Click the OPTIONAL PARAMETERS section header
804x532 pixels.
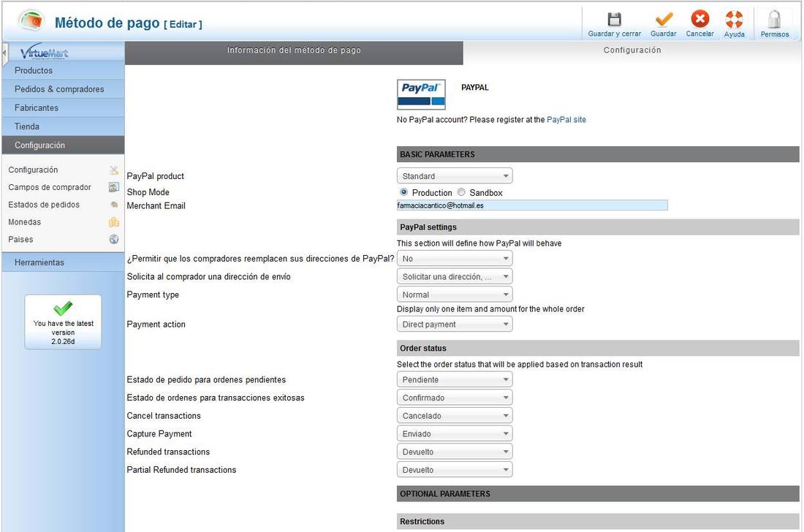[x=598, y=493]
